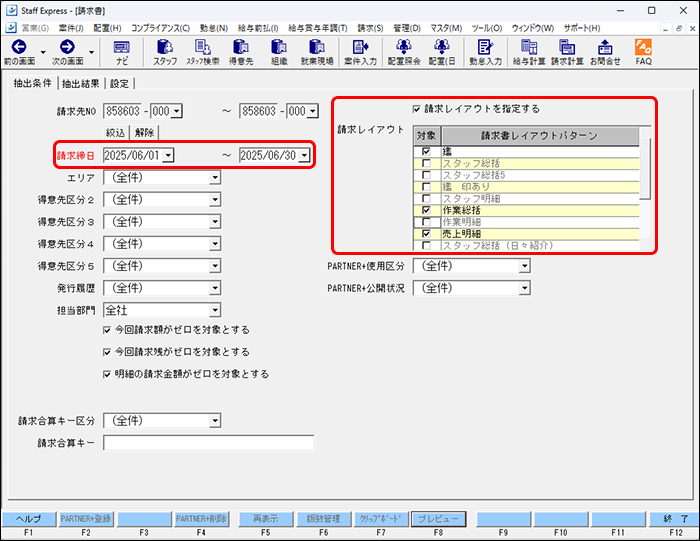This screenshot has height=541, width=700.
Task: Open the スタッフ検索 search icon
Action: 203,52
